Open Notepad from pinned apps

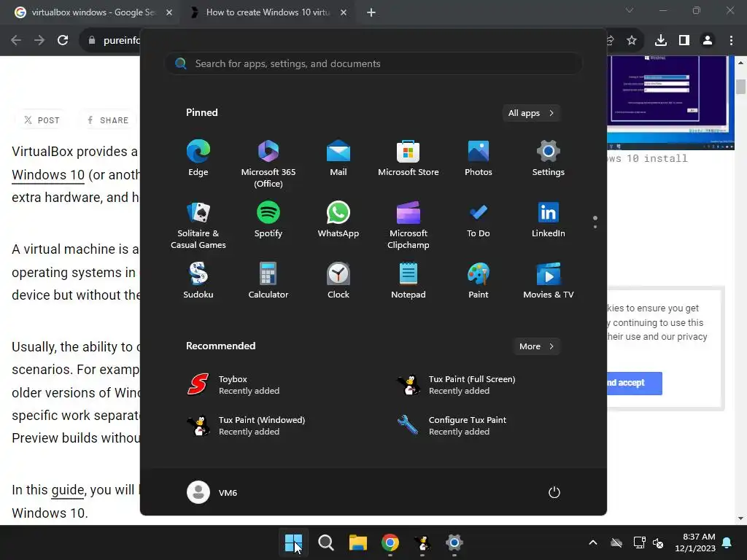click(x=409, y=281)
